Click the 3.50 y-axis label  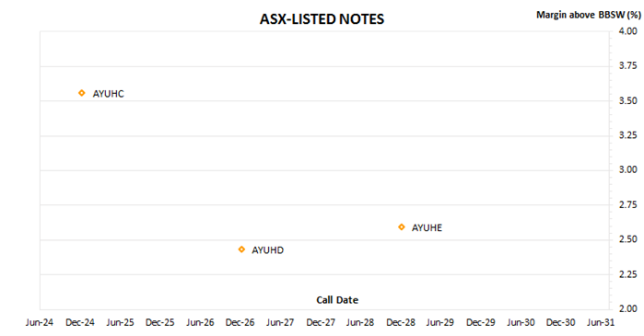[x=628, y=100]
